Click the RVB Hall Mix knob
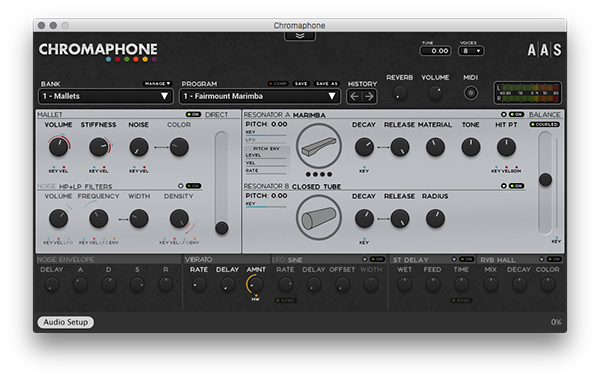This screenshot has height=380, width=600. point(491,284)
